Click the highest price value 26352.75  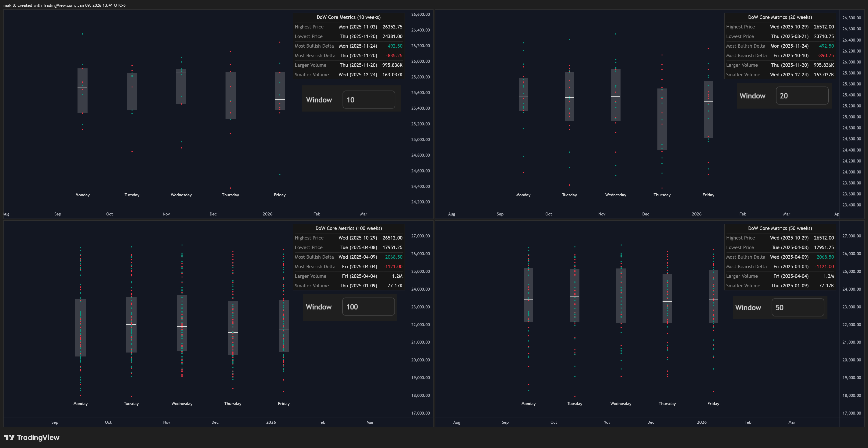point(392,27)
